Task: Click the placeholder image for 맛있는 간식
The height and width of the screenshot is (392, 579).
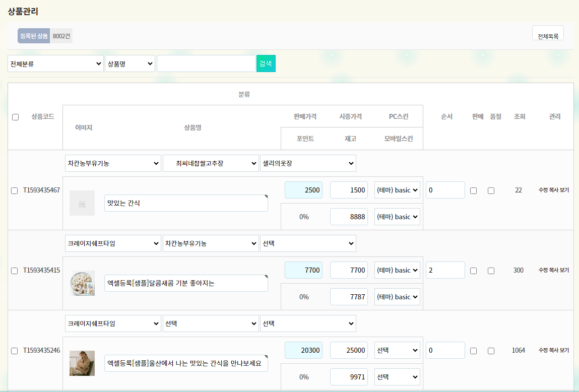Action: (82, 203)
